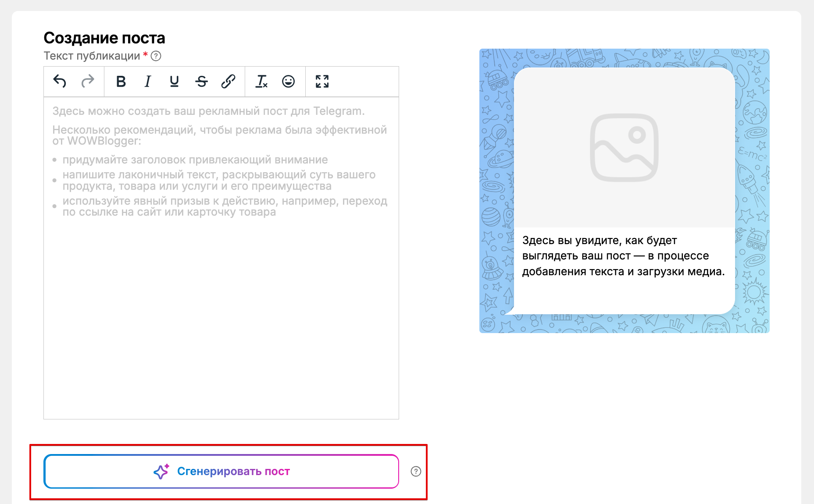Click the redo arrow in the toolbar
The image size is (814, 504).
[x=88, y=82]
